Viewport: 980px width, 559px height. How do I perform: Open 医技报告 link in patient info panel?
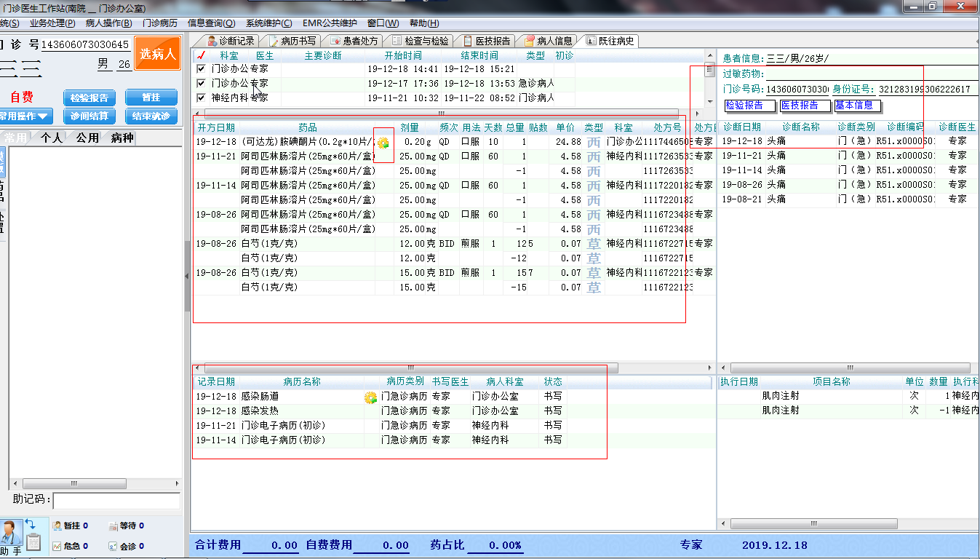pyautogui.click(x=804, y=106)
